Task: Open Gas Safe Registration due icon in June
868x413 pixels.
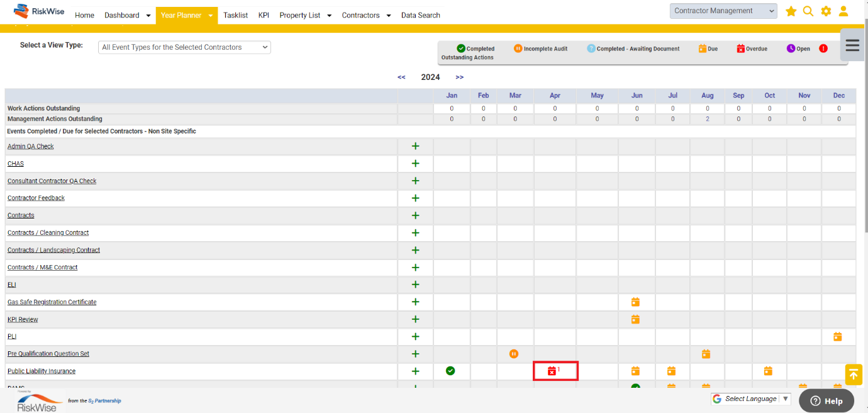Action: point(635,302)
